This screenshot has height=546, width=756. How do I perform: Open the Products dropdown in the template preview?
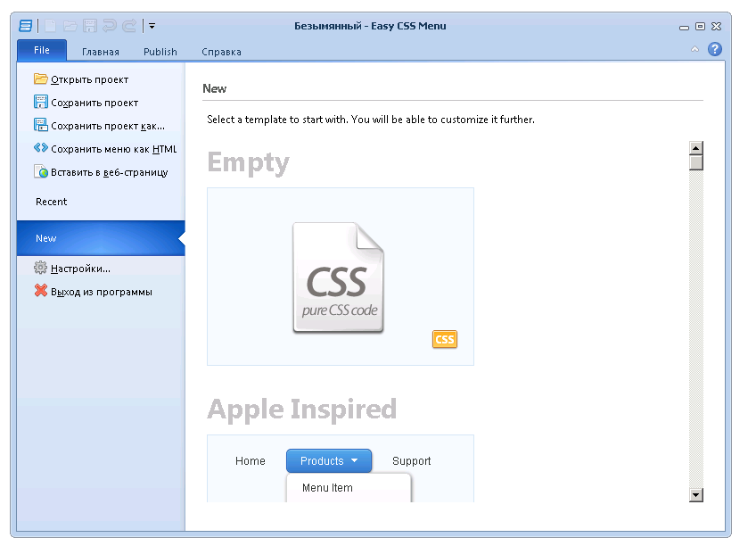(x=328, y=460)
